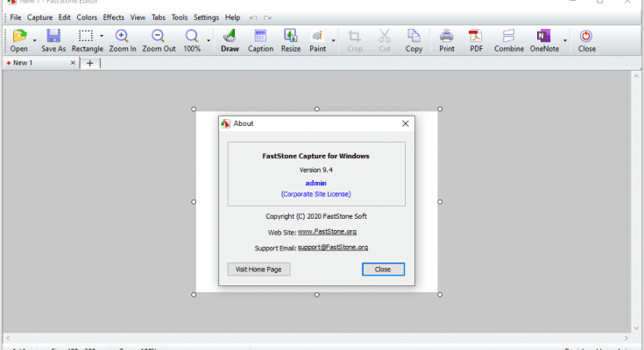The image size is (644, 350).
Task: Click the Redo arrow
Action: [x=267, y=17]
